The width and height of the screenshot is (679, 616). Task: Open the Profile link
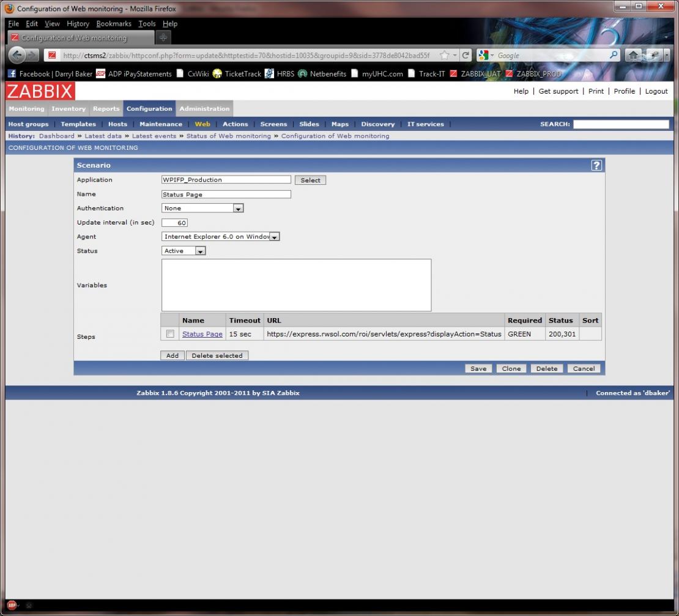(624, 91)
